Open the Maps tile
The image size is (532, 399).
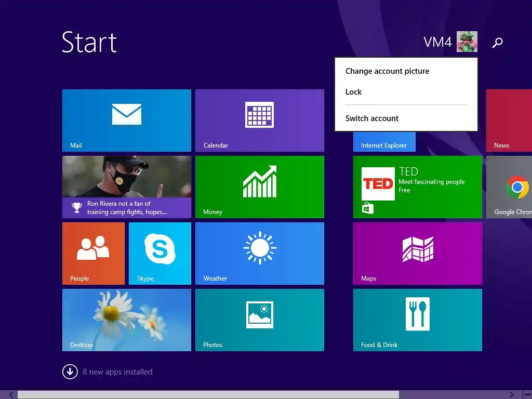click(417, 254)
